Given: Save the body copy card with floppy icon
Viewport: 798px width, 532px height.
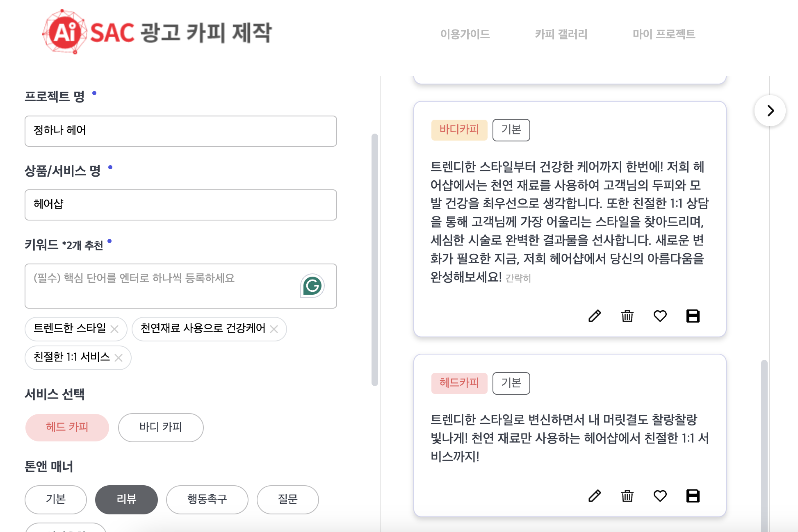Looking at the screenshot, I should (x=693, y=316).
